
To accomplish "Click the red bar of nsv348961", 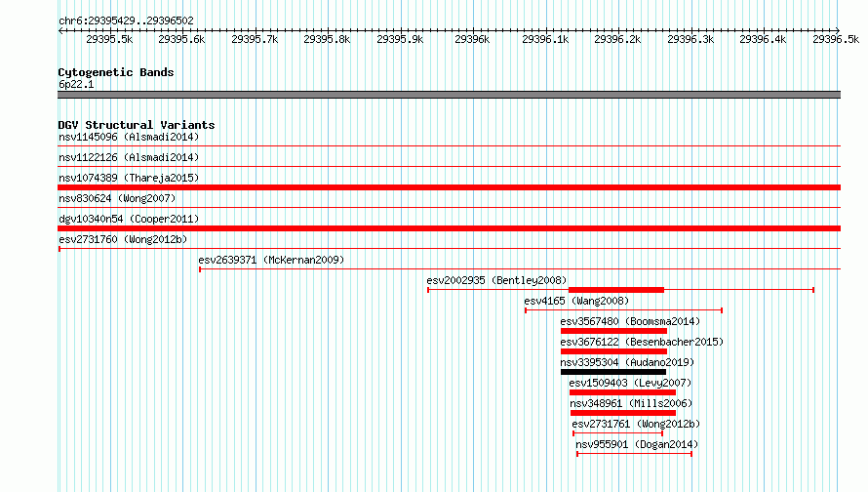I will [x=623, y=413].
